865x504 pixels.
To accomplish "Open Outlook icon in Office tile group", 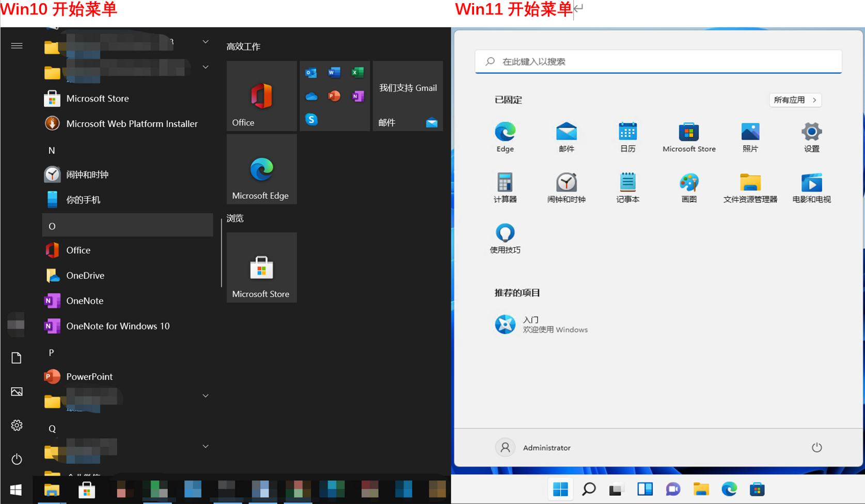I will click(x=311, y=73).
